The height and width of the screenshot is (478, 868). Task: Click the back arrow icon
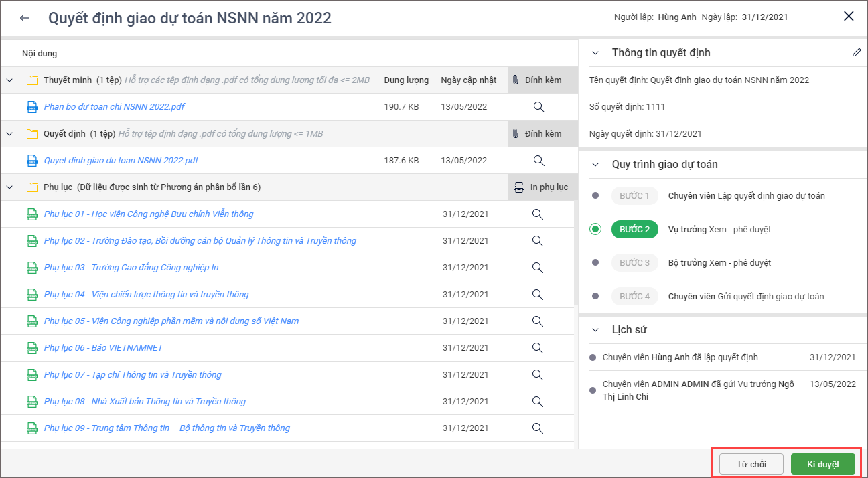click(x=25, y=18)
